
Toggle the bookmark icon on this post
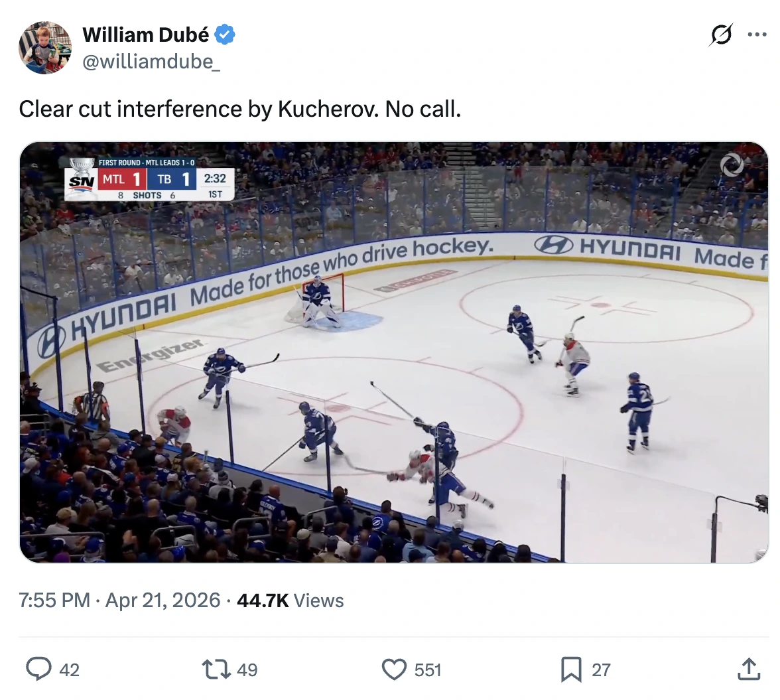571,669
